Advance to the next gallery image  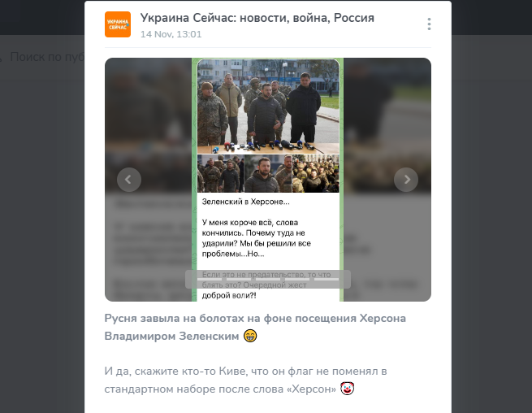coord(406,180)
